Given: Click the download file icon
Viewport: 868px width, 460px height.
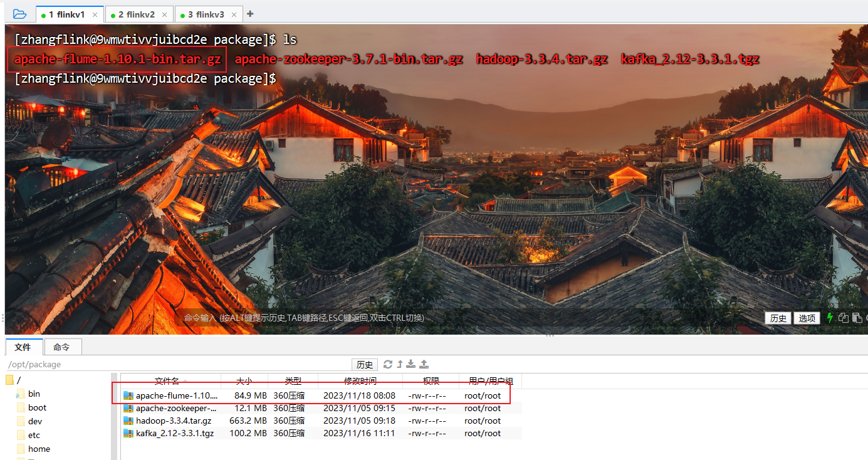Looking at the screenshot, I should (410, 363).
